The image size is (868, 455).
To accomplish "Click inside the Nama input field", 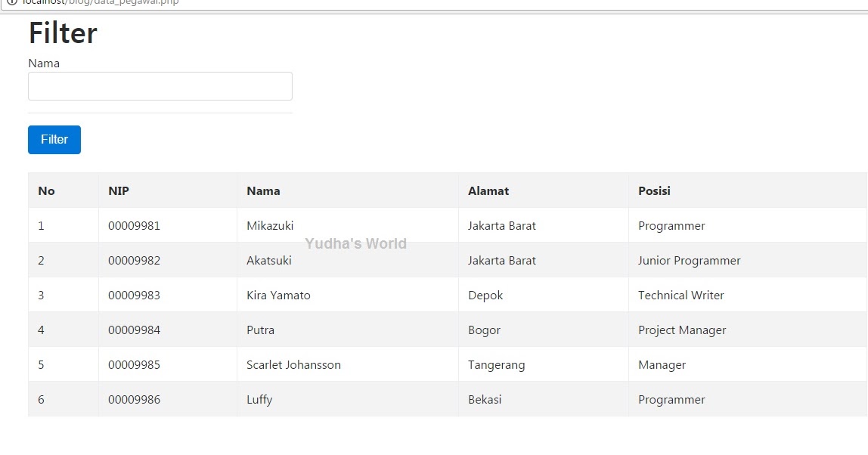I will coord(160,85).
